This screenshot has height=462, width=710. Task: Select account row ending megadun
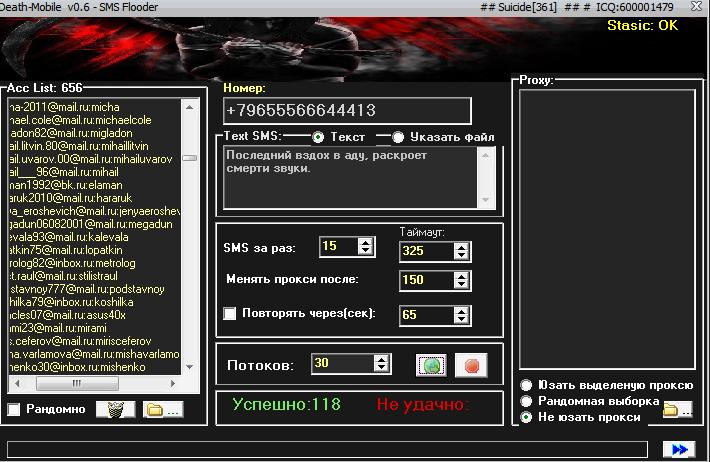coord(95,224)
